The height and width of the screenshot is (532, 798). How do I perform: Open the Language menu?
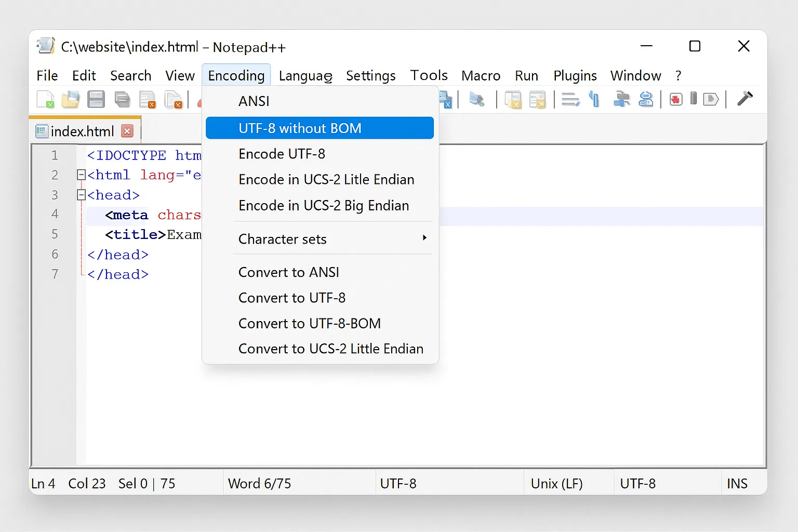tap(305, 76)
